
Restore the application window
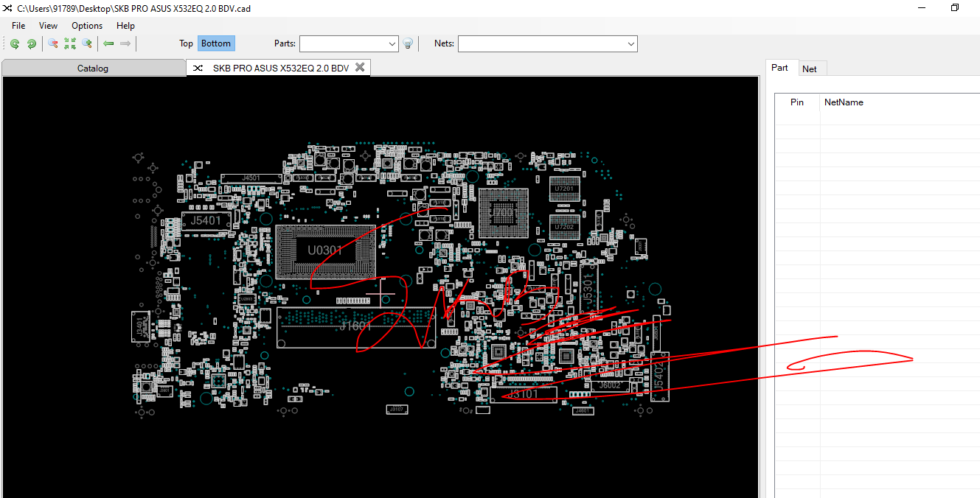click(x=955, y=7)
